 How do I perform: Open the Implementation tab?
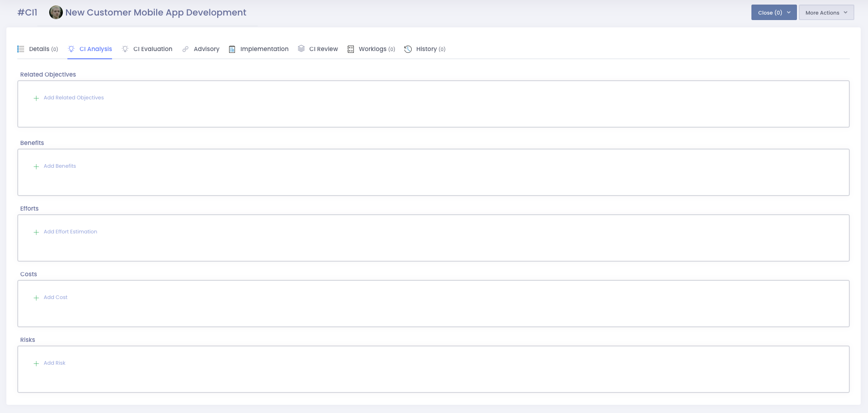tap(264, 49)
